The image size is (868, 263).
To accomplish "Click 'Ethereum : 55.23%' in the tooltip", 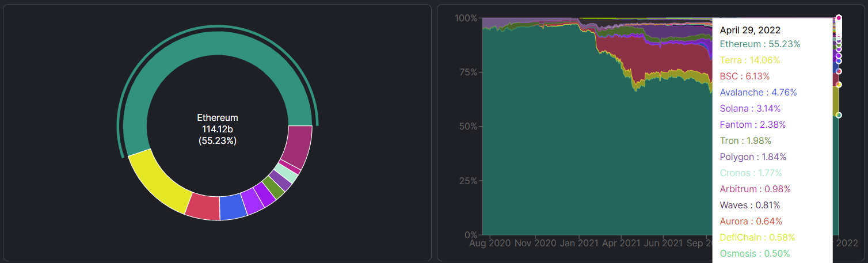I will [760, 44].
